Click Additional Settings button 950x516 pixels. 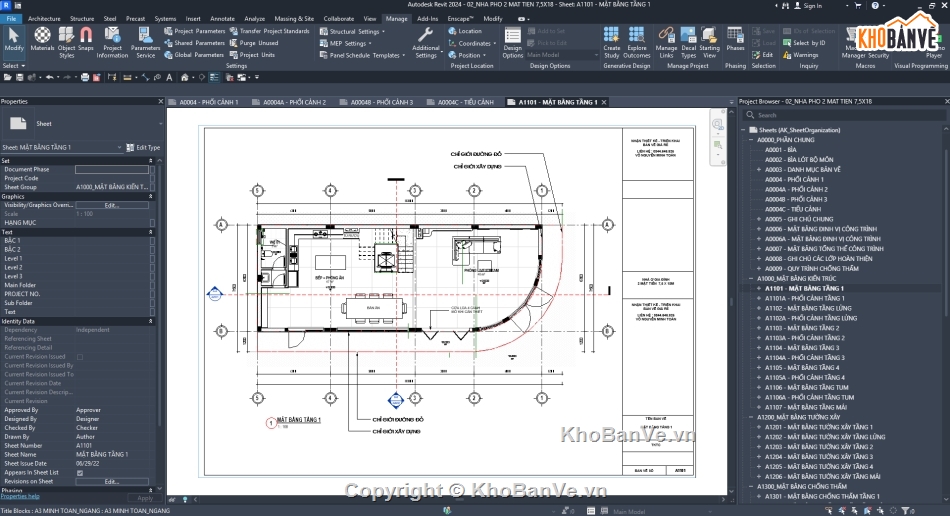click(426, 42)
